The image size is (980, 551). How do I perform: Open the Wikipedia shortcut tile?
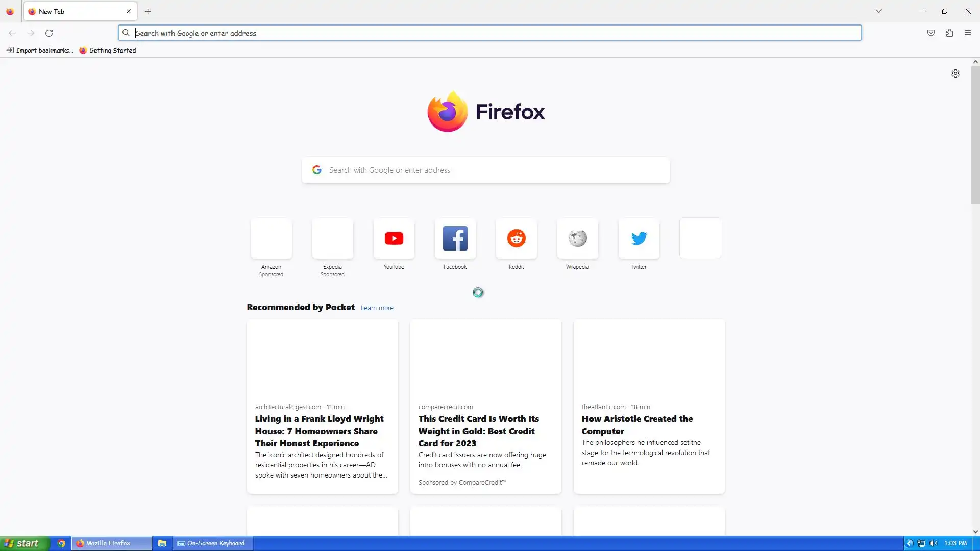point(577,238)
